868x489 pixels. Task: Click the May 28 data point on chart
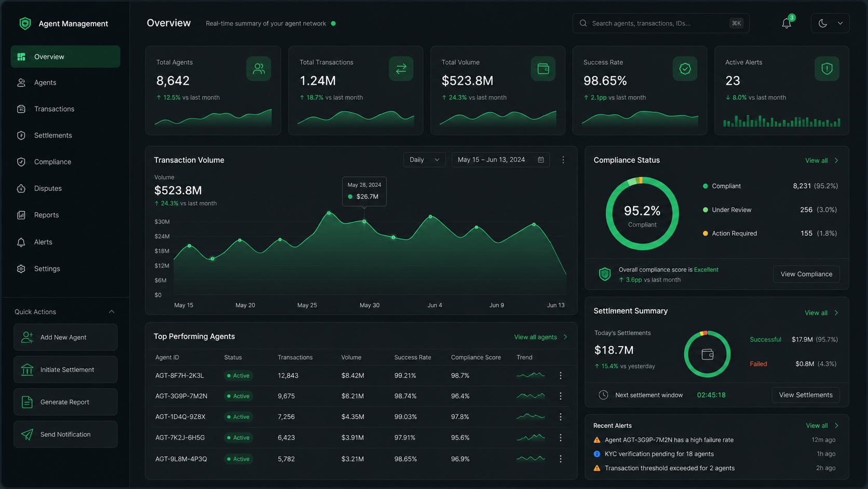tap(364, 222)
